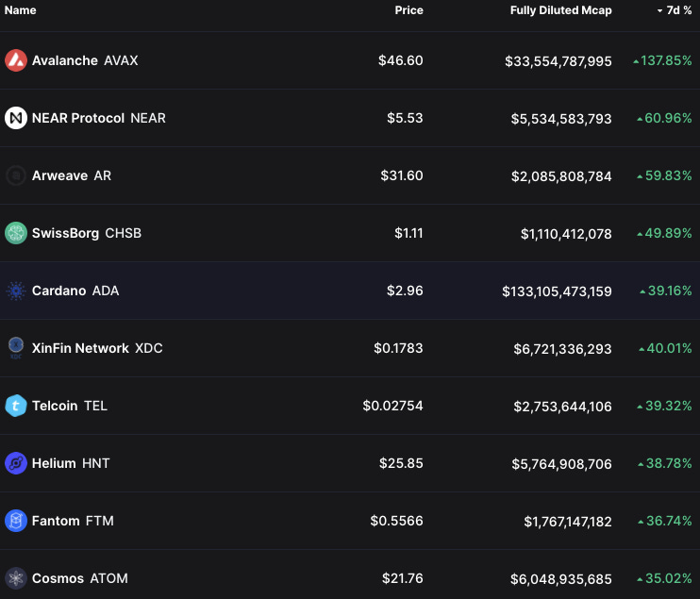Click the Arweave price $31.60
The width and height of the screenshot is (700, 599).
[402, 175]
